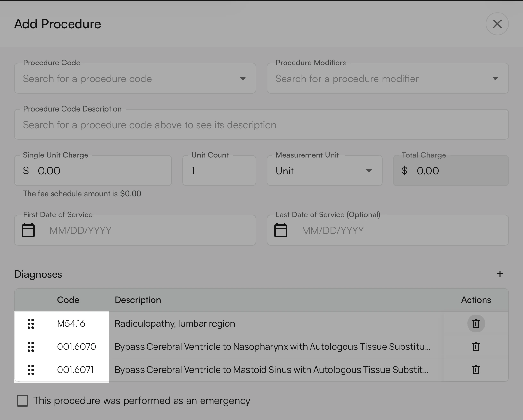Remove the 001.6070 diagnosis using its trash icon
This screenshot has height=420, width=523.
tap(476, 347)
